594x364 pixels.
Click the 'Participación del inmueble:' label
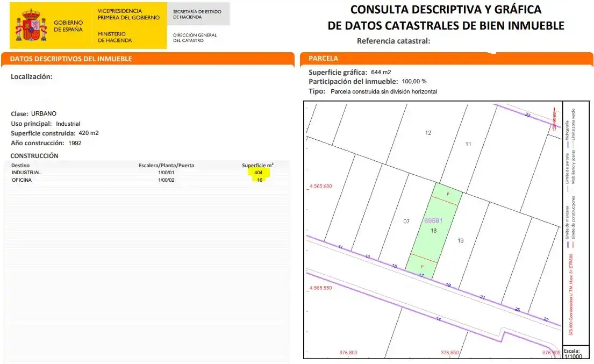point(353,81)
